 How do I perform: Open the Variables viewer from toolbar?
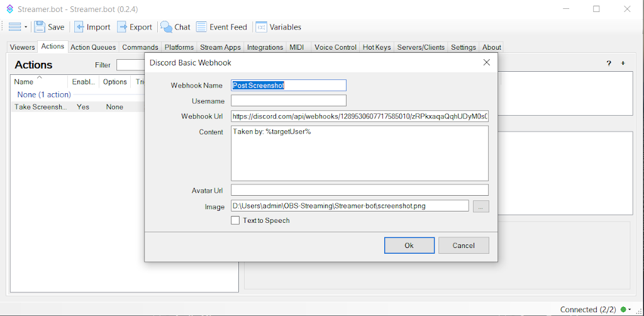[261, 27]
